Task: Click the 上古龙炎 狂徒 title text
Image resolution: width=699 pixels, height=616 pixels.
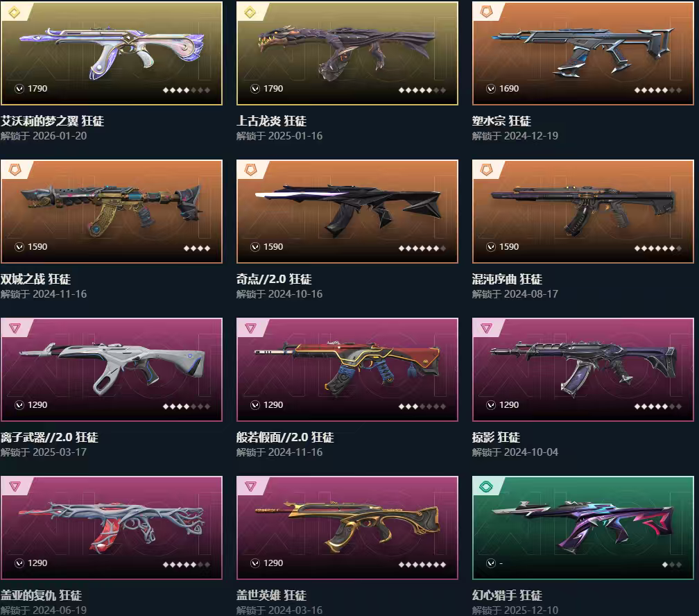Action: pos(272,121)
